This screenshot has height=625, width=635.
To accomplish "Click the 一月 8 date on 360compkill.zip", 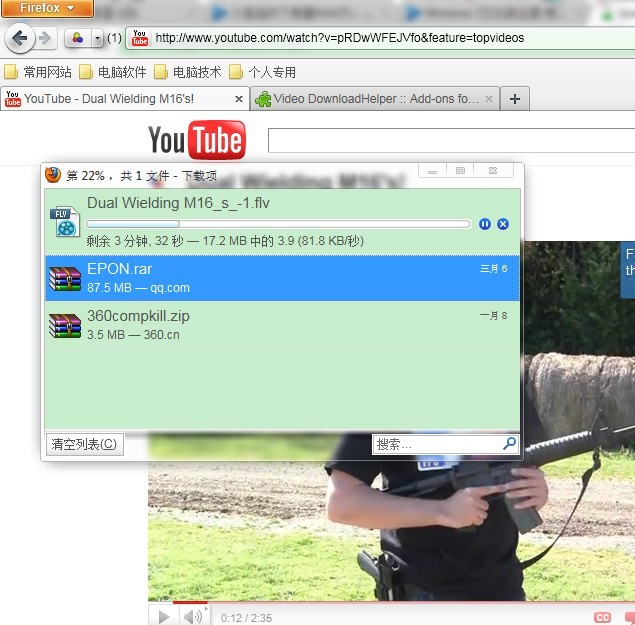I will point(493,316).
